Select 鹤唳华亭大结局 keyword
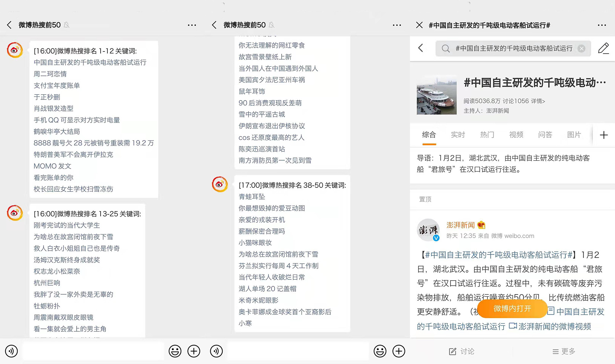 tap(57, 132)
